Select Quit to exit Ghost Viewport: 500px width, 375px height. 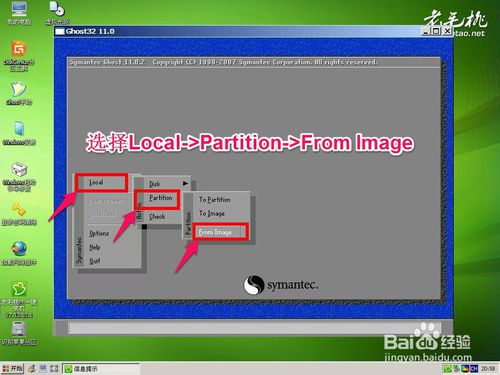[95, 261]
